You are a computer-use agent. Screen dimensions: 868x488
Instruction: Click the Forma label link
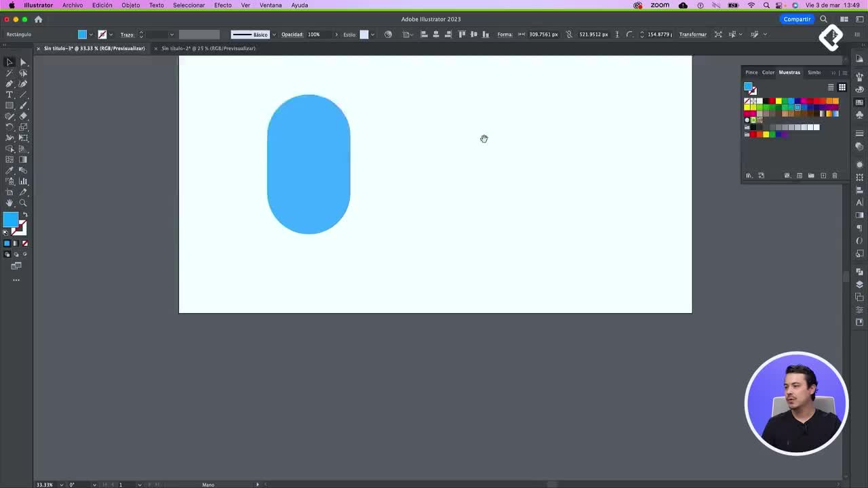505,35
